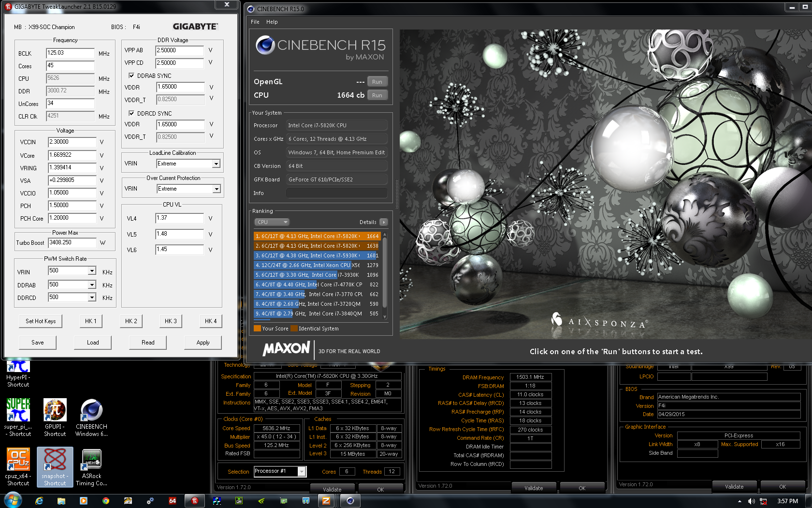Toggle the DDRCD SYNC checkbox
This screenshot has height=508, width=812.
(x=131, y=113)
